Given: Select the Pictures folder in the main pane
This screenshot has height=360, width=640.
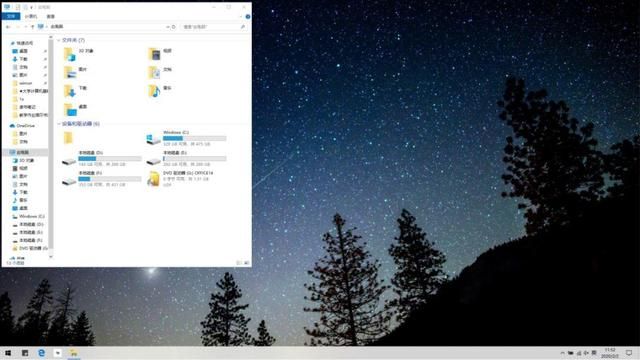Looking at the screenshot, I should pyautogui.click(x=70, y=73).
